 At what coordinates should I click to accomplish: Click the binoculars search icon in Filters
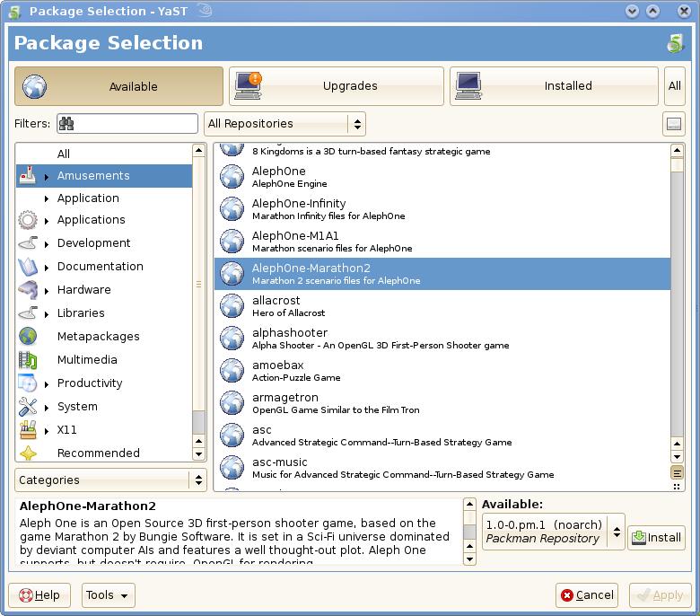coord(66,124)
